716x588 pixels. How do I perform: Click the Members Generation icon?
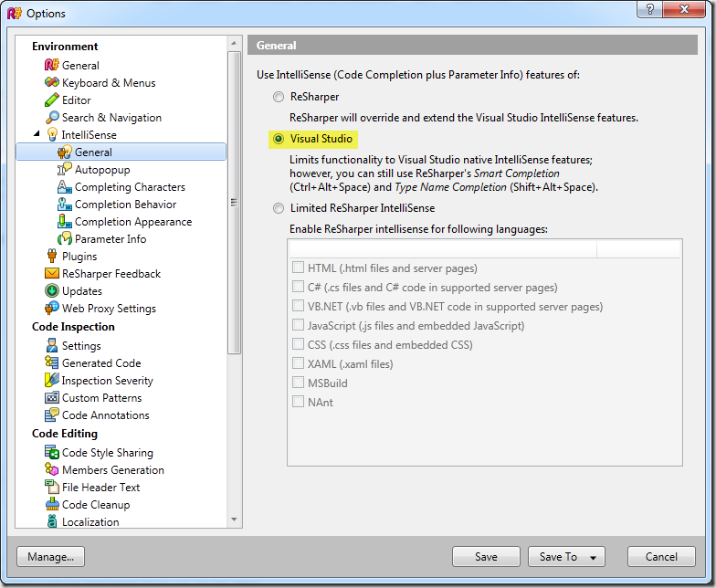click(51, 469)
